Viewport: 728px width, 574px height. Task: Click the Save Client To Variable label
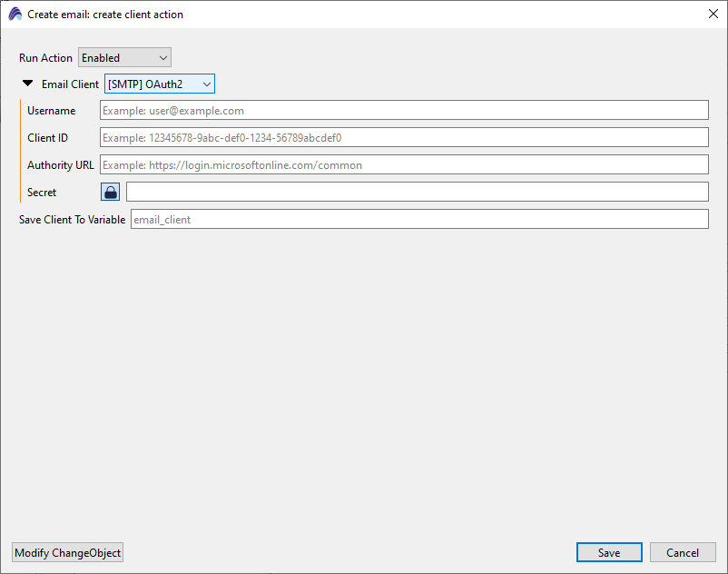point(73,219)
